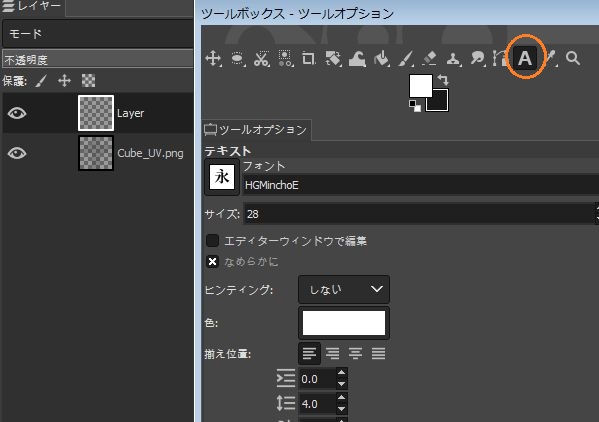The image size is (599, 422).
Task: Open the font picker preview button
Action: pyautogui.click(x=222, y=177)
